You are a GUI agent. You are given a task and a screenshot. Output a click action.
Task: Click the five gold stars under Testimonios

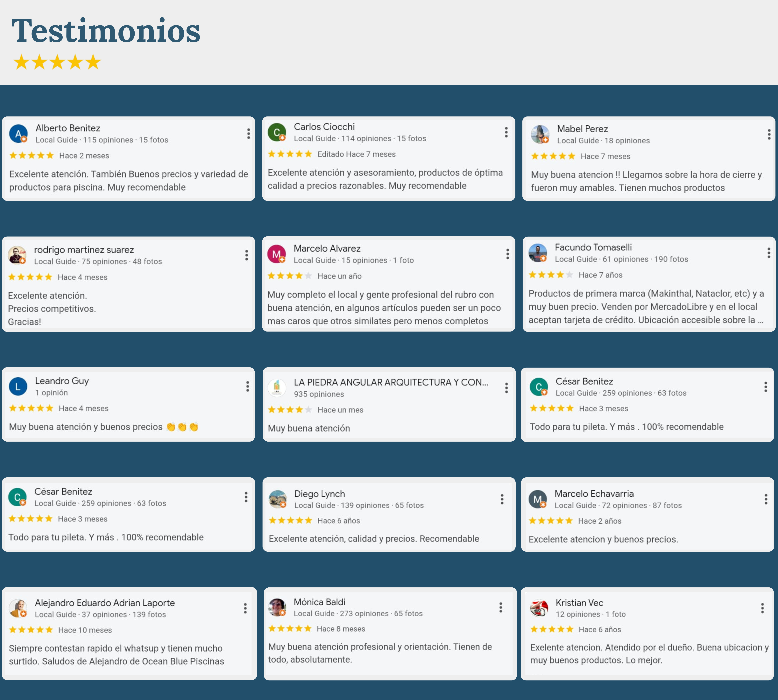click(57, 62)
